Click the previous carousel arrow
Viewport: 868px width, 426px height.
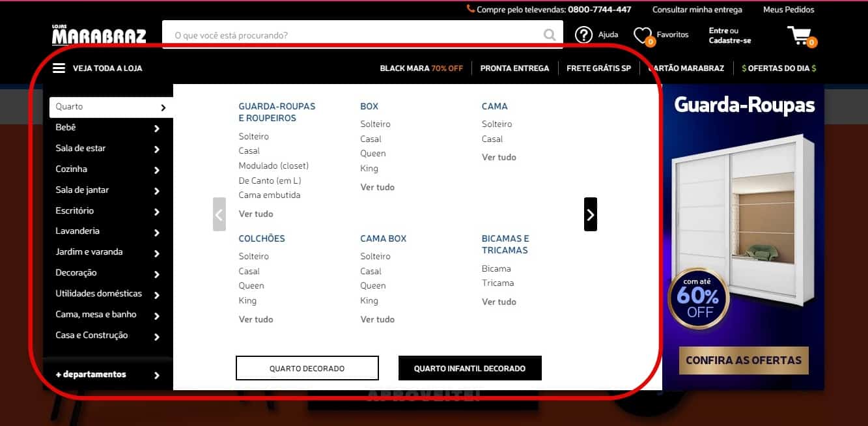click(219, 214)
